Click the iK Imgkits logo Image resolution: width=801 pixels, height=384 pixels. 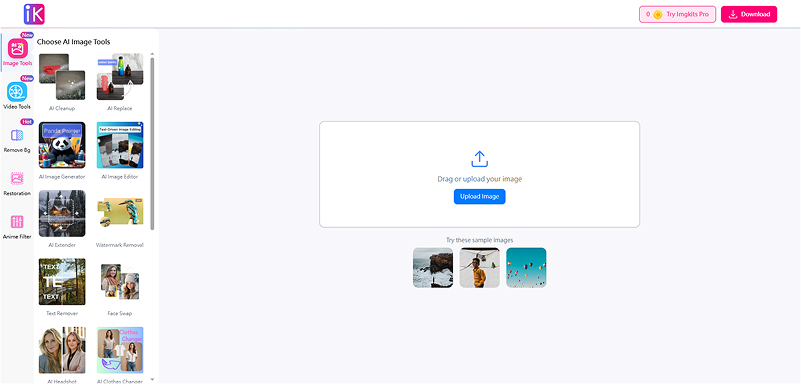pos(34,14)
